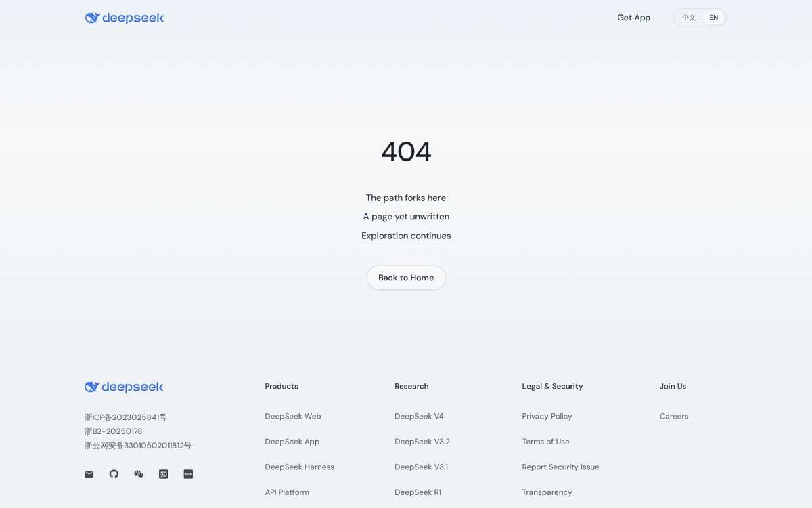The width and height of the screenshot is (812, 508).
Task: Click the text 'A page yet unwritten'
Action: pyautogui.click(x=406, y=217)
